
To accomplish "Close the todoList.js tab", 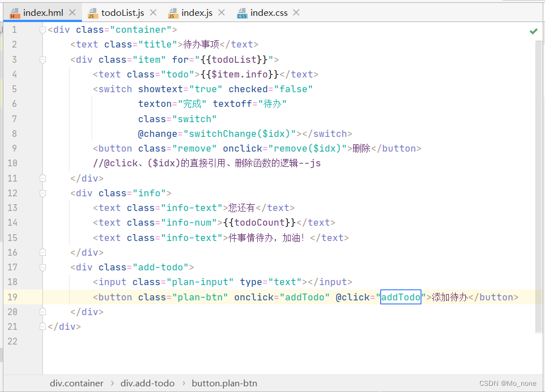I will click(x=153, y=12).
